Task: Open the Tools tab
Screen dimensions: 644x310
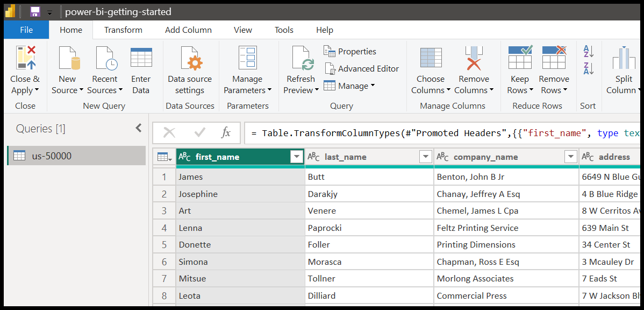Action: 284,30
